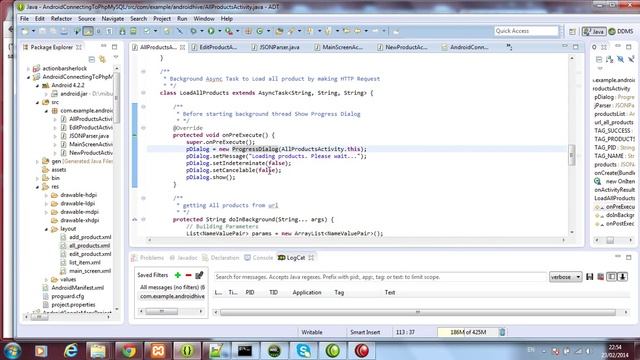Edit the selected LogCat filter

coord(199,275)
